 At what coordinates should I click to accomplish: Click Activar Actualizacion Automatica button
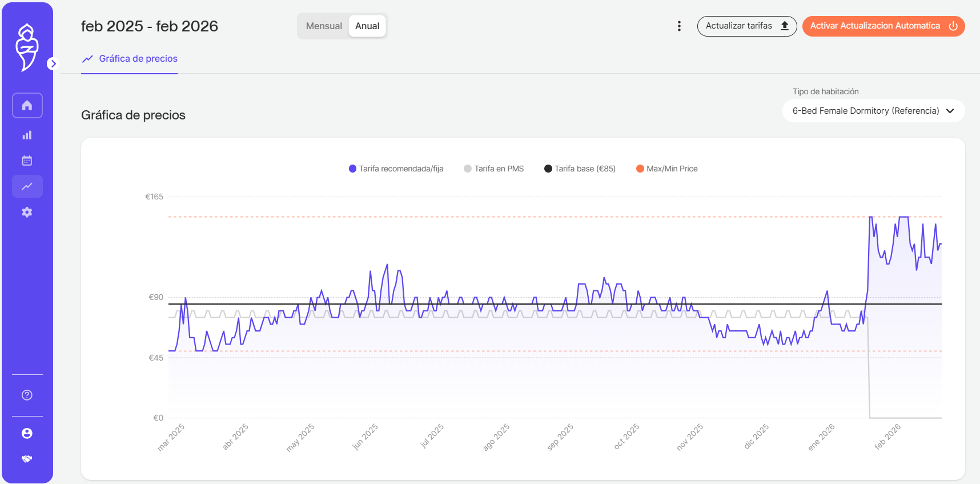[883, 26]
